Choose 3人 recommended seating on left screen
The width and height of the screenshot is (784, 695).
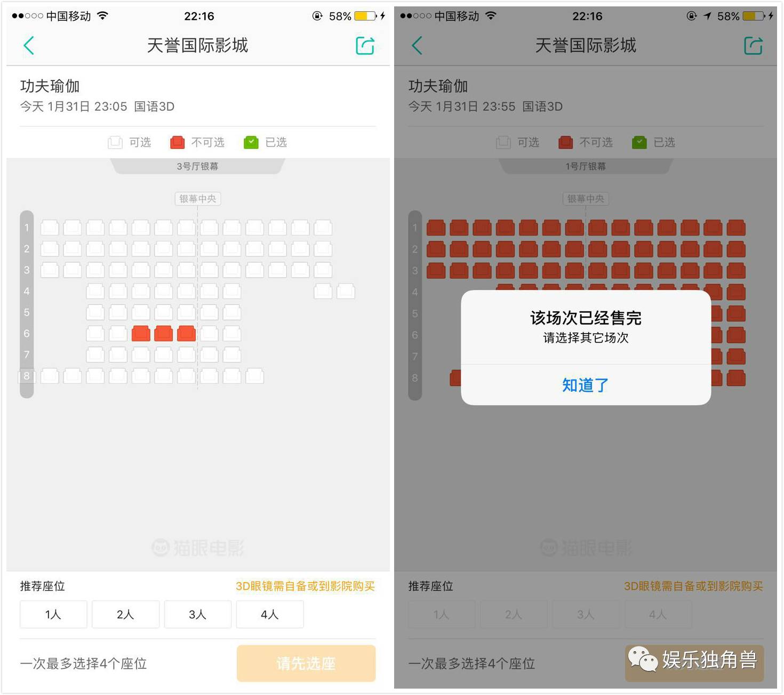point(198,615)
